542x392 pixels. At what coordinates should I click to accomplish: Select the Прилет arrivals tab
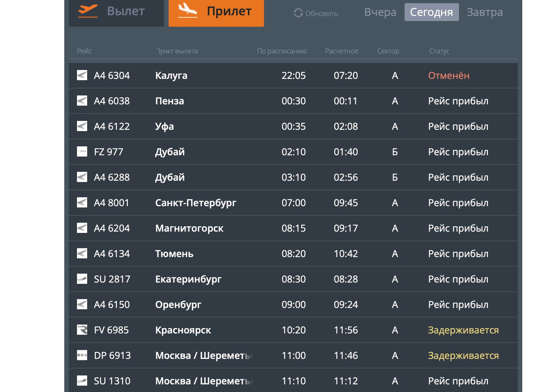point(216,11)
